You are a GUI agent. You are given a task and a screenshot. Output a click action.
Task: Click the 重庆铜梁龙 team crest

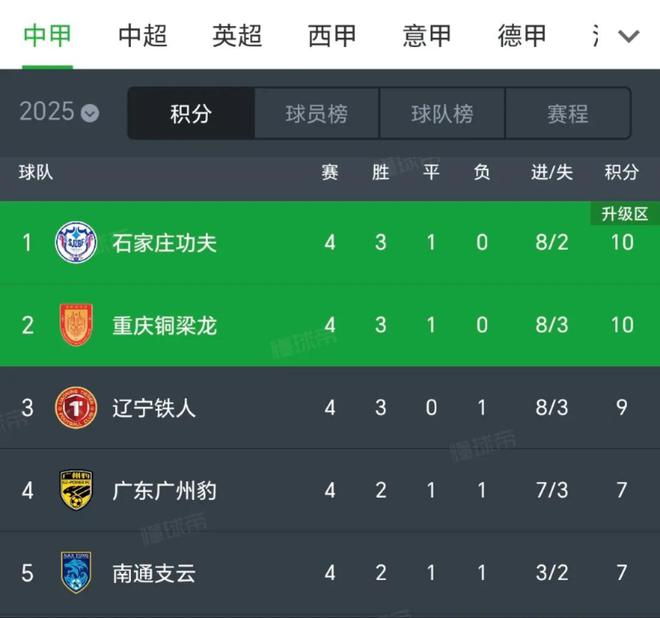pos(76,325)
